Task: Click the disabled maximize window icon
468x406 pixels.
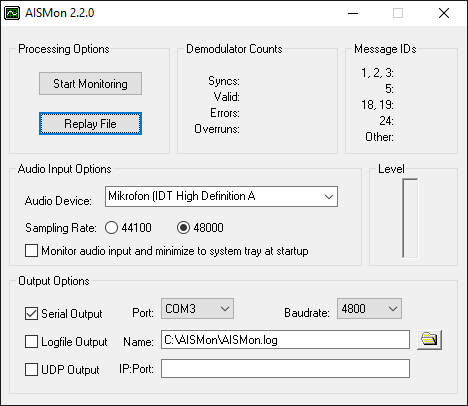Action: tap(398, 13)
